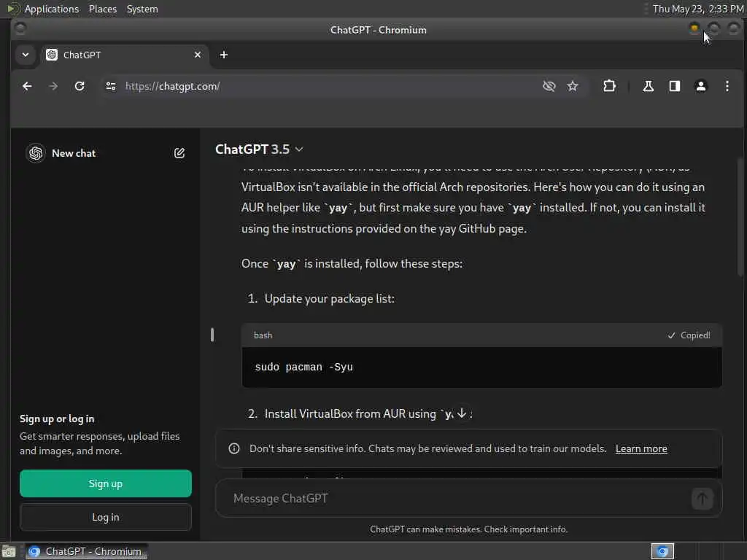
Task: Click the chat scrollbar thumb
Action: click(x=740, y=217)
